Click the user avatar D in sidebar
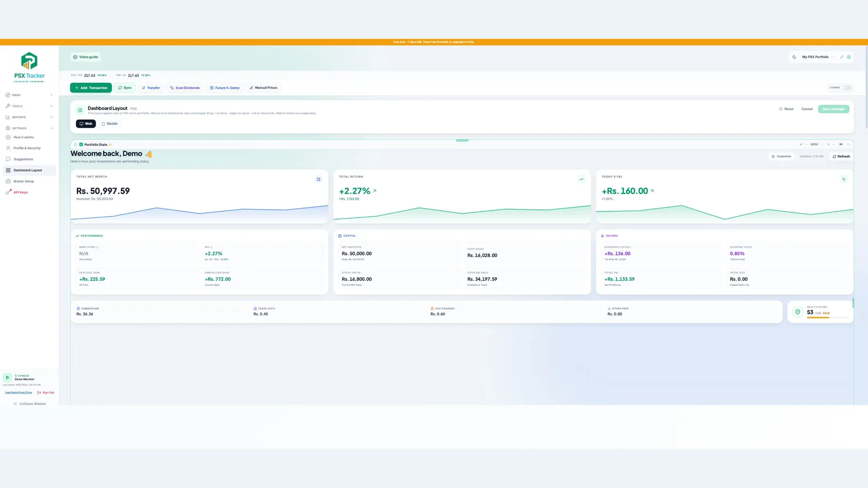 (7, 377)
